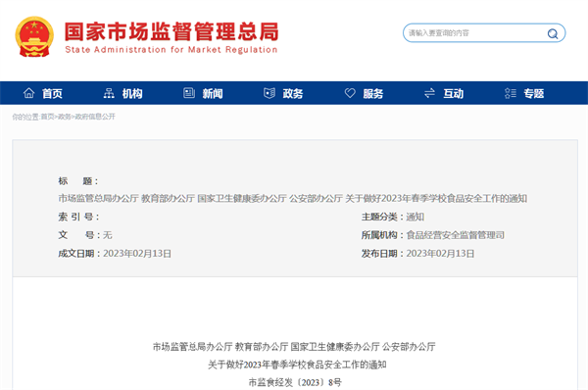This screenshot has height=390, width=588.
Task: Click the exchange arrows icon beside 互动
Action: [430, 93]
